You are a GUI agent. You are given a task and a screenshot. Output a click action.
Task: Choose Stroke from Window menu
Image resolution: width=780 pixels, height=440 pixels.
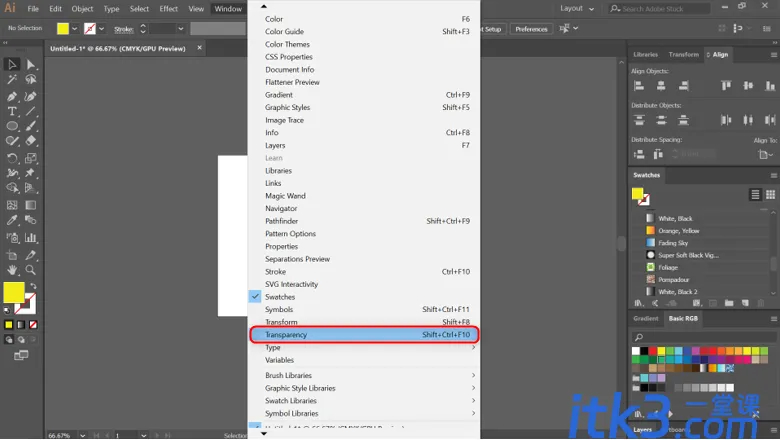pos(364,271)
